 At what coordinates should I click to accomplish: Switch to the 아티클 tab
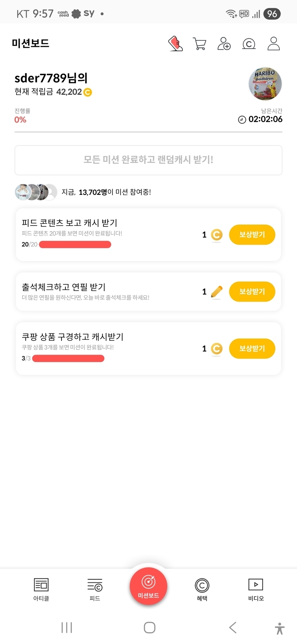tap(41, 589)
